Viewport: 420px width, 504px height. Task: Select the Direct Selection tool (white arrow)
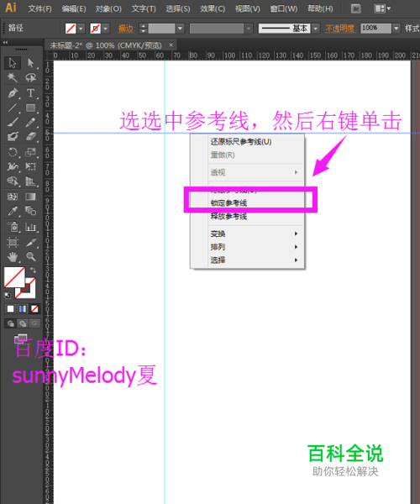tap(31, 63)
